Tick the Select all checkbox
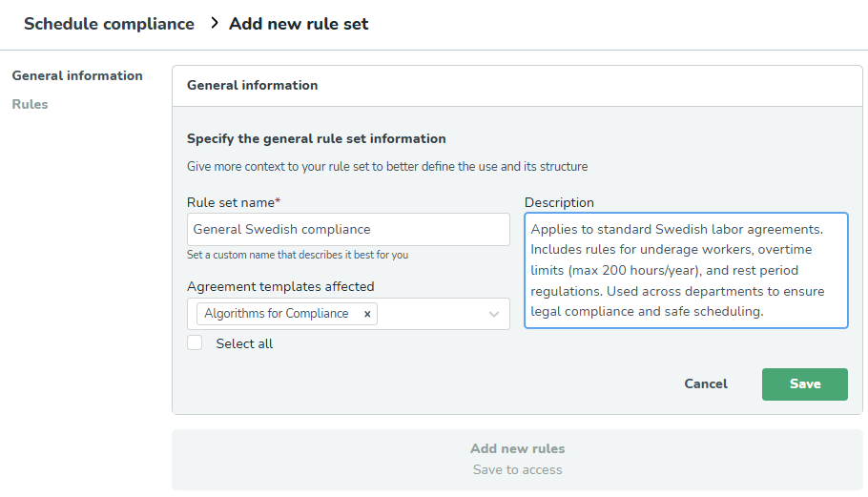Image resolution: width=868 pixels, height=497 pixels. 195,343
